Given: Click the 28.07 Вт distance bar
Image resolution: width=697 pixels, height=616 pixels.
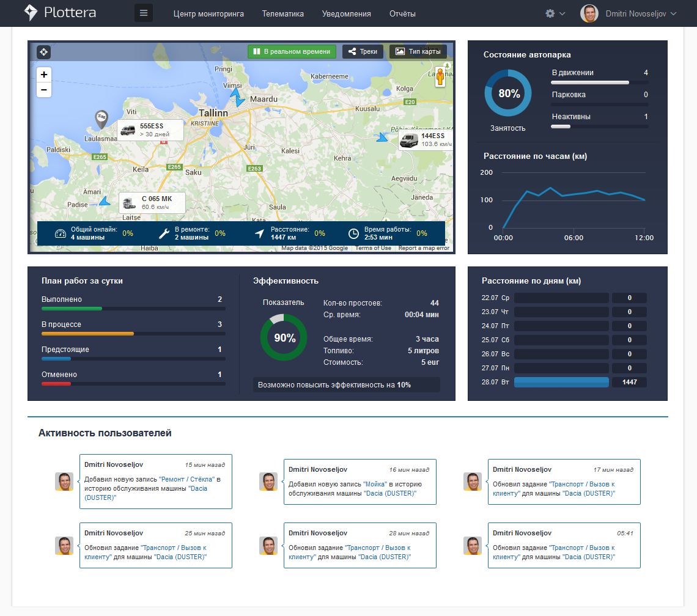Looking at the screenshot, I should click(561, 382).
